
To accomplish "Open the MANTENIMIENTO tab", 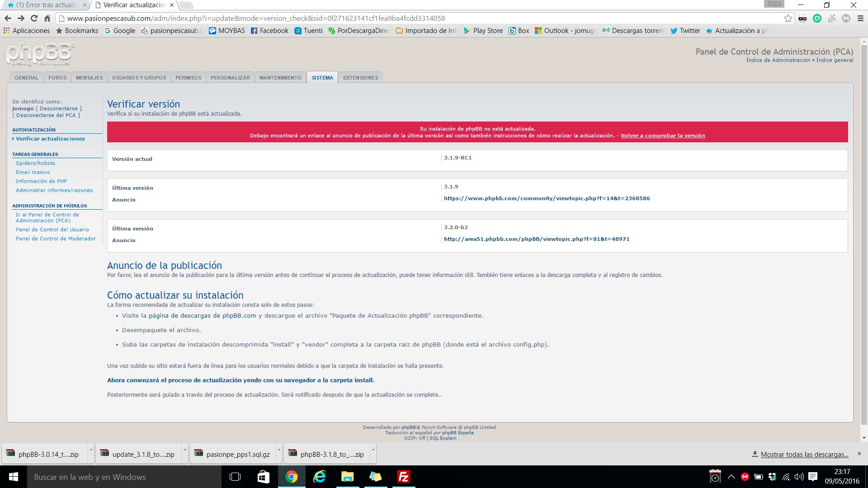I will pyautogui.click(x=280, y=78).
